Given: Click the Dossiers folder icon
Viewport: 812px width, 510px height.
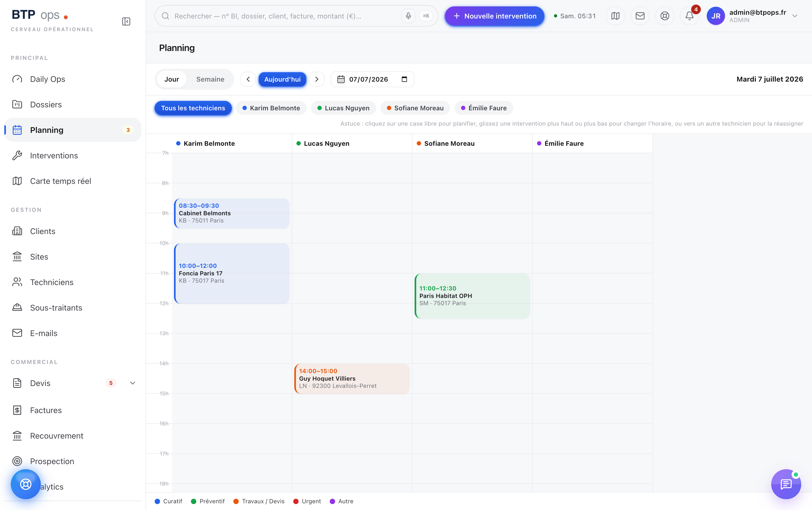Looking at the screenshot, I should pyautogui.click(x=17, y=104).
